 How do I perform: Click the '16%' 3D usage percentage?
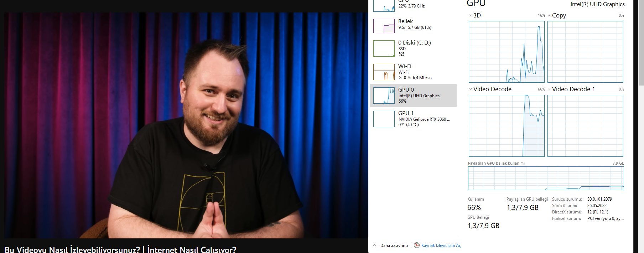[x=541, y=15]
